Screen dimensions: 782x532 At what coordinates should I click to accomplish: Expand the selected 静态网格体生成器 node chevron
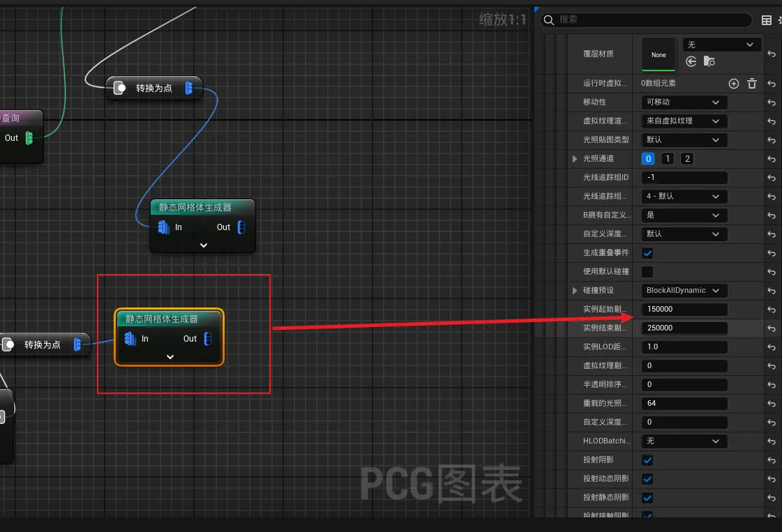coord(170,356)
